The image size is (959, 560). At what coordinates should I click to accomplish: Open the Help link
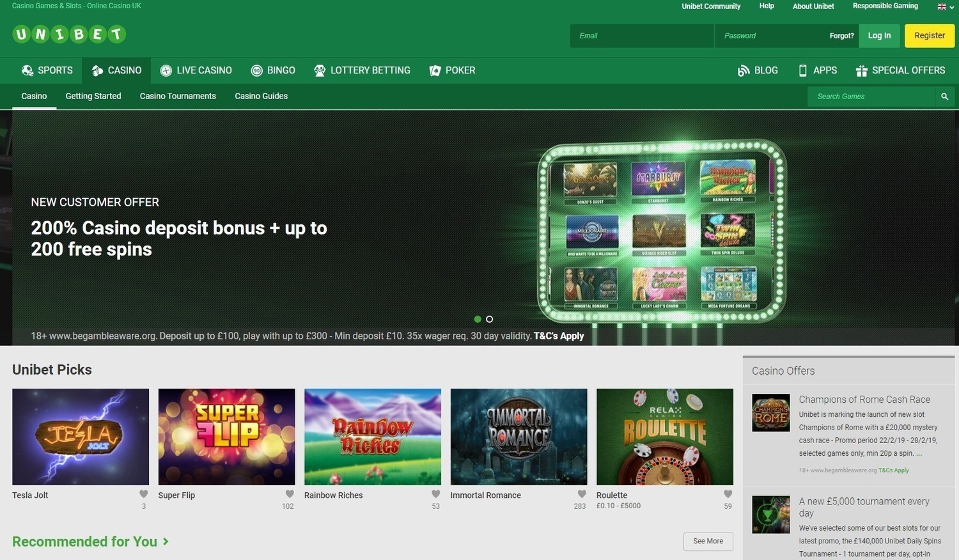pos(767,6)
